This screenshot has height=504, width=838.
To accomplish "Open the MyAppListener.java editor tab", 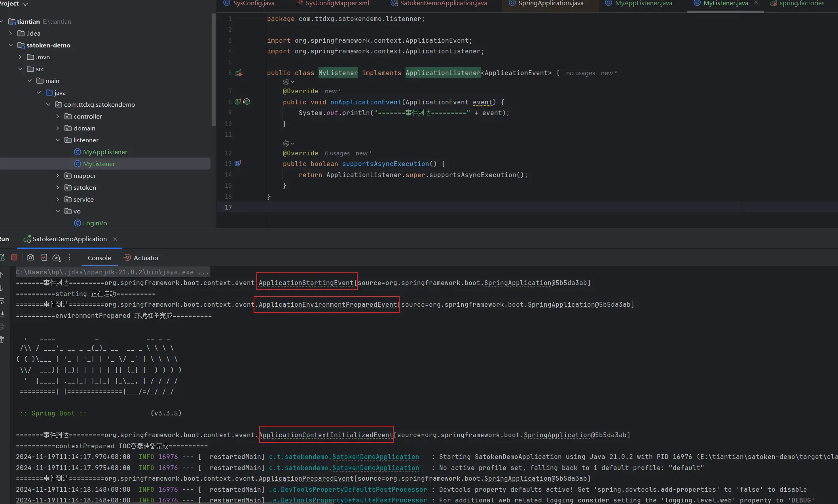I will pos(639,3).
